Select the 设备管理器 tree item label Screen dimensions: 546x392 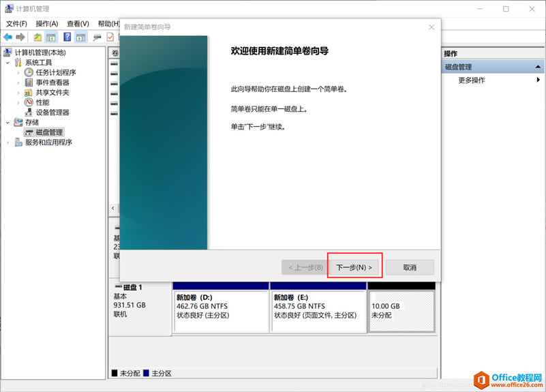point(52,112)
